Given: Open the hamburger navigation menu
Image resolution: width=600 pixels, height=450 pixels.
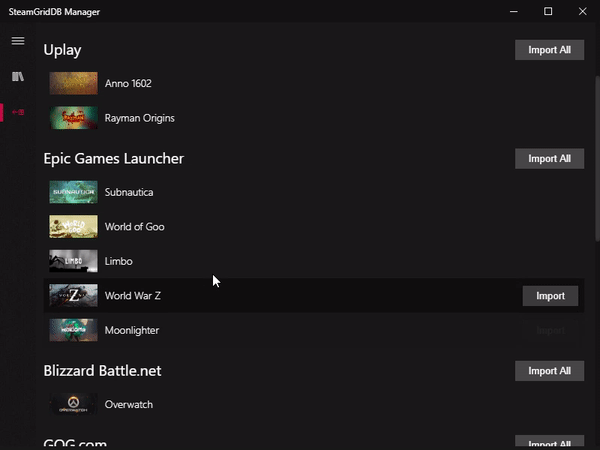Looking at the screenshot, I should tap(18, 41).
